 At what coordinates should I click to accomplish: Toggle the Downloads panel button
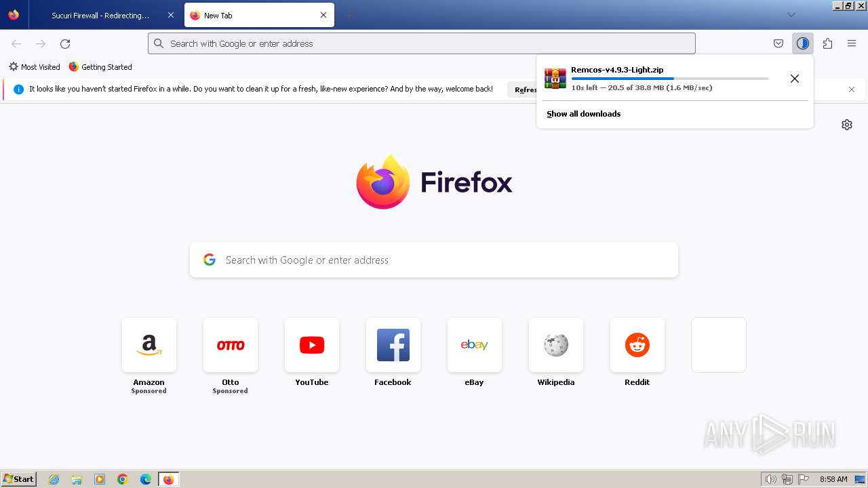click(x=803, y=43)
